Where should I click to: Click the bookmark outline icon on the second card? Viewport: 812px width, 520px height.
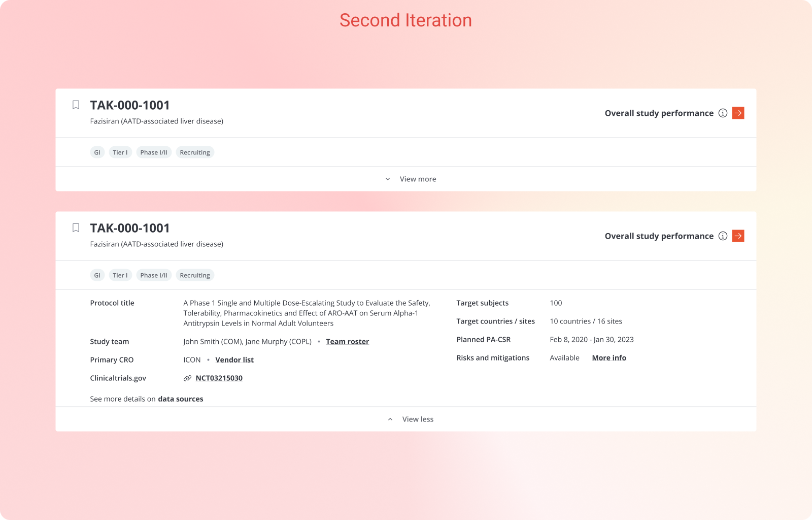coord(76,227)
